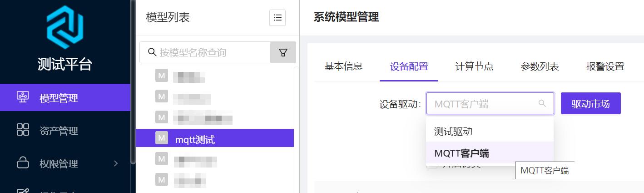Screen dimensions: 644x193
Task: Expand the 权限管理 sidebar menu
Action: [x=65, y=163]
